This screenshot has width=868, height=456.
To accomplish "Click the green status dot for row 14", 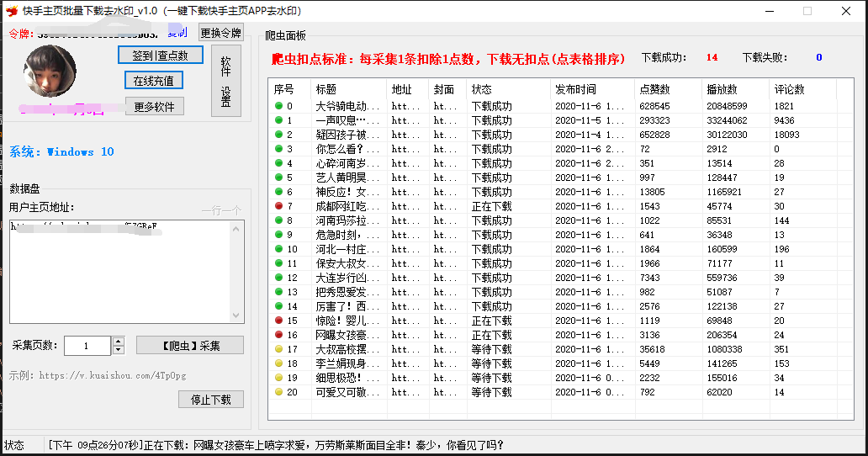I will point(278,306).
